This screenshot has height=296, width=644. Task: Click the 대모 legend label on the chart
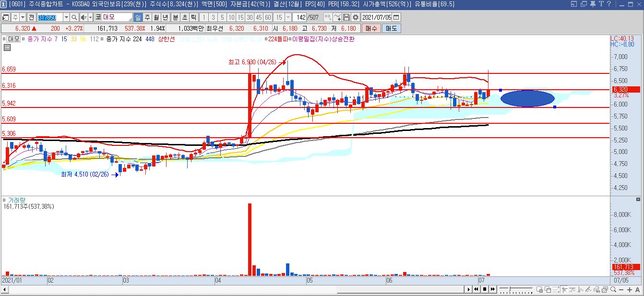coord(13,39)
